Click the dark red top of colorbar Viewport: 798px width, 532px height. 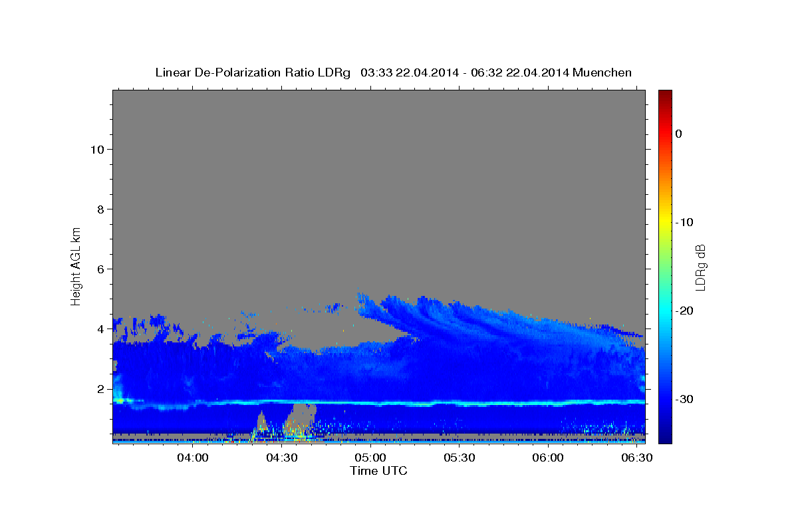(665, 94)
